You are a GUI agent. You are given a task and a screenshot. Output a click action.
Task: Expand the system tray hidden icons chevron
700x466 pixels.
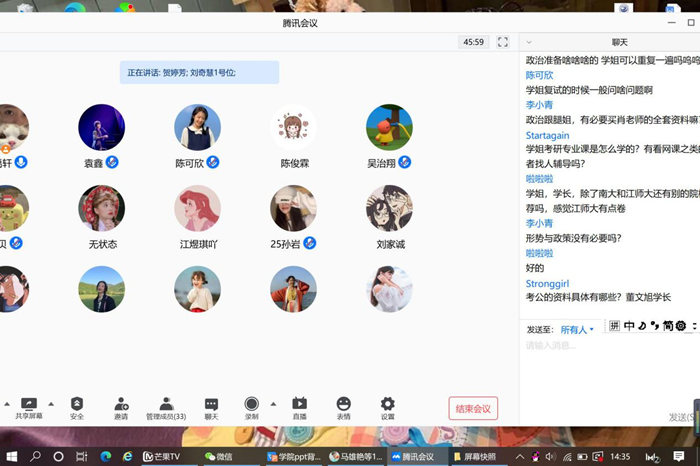tap(520, 457)
